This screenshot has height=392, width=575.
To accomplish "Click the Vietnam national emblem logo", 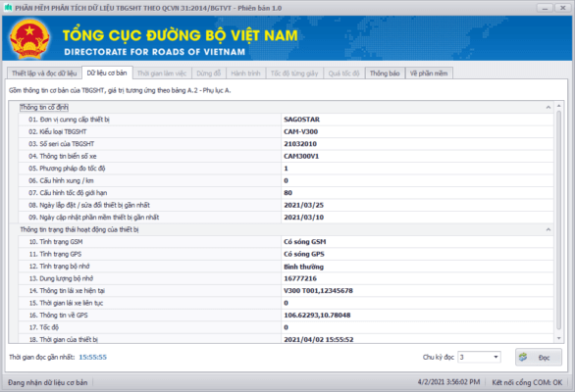I will (29, 38).
